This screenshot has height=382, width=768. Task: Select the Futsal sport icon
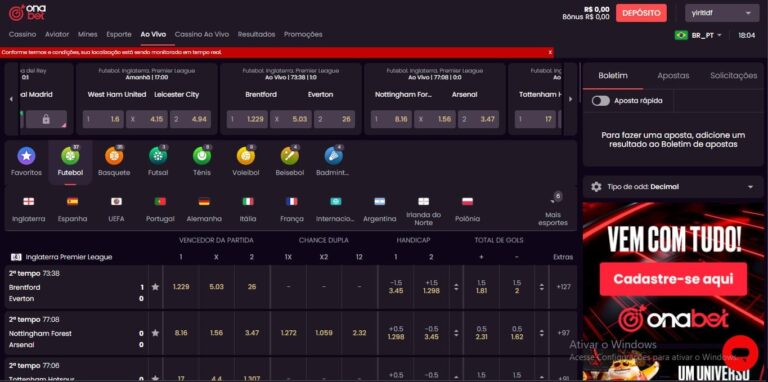(x=158, y=156)
